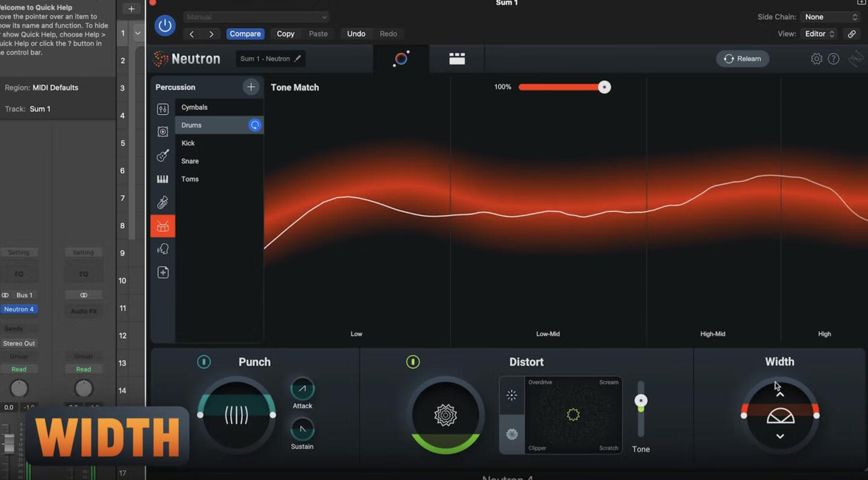Click the Stereo Out output slot

pos(19,343)
